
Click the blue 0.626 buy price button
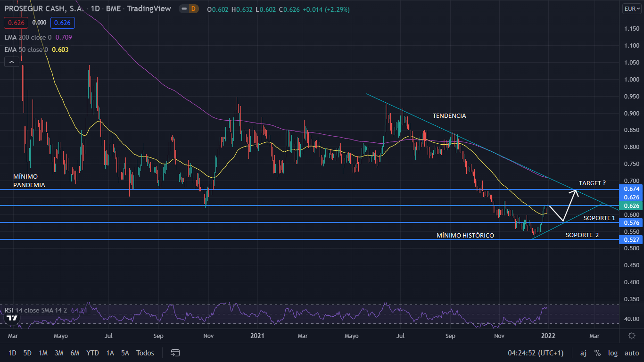[x=62, y=22]
